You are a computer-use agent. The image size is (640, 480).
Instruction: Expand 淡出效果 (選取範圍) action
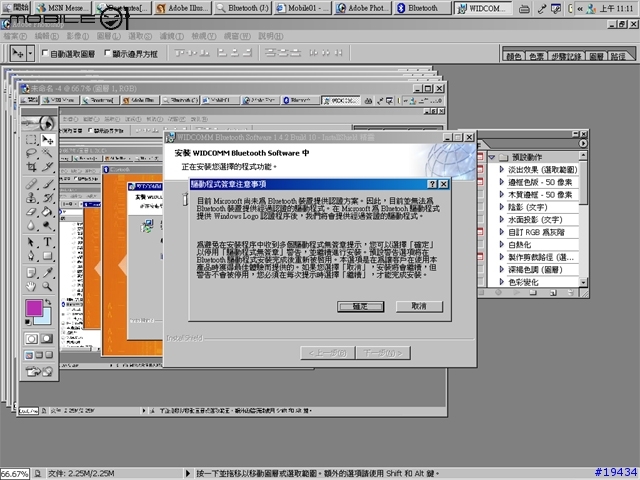[502, 169]
